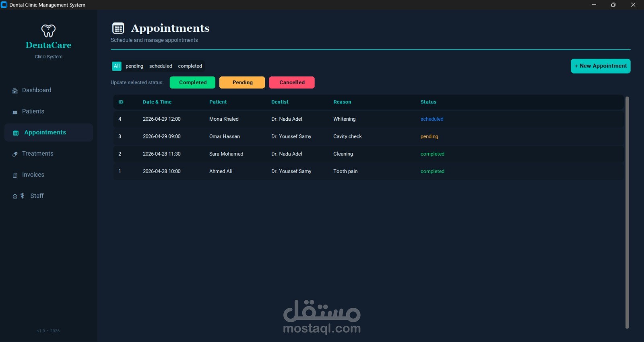Click the Cavity check reason cell
Screen dimensions: 644x342
pyautogui.click(x=347, y=136)
